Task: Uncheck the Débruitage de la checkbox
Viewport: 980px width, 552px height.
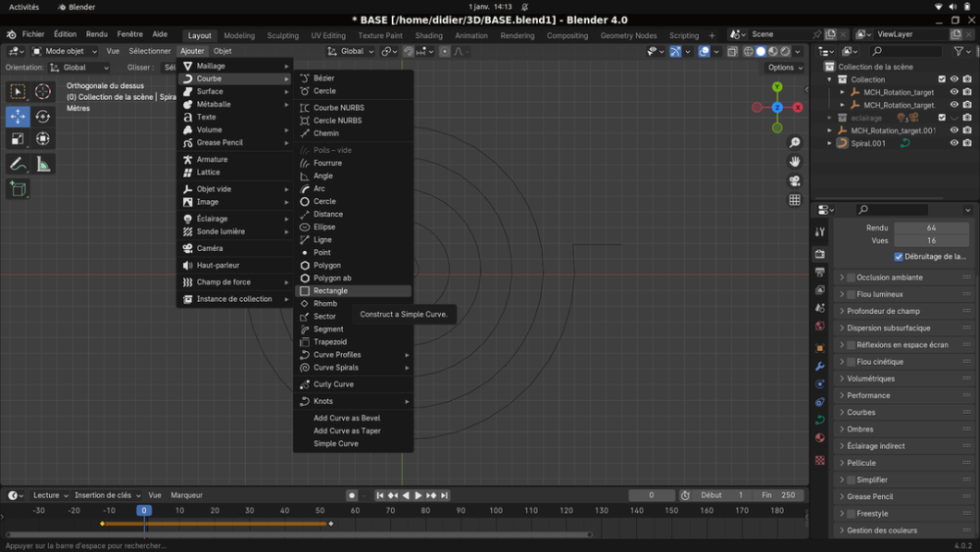Action: (x=899, y=257)
